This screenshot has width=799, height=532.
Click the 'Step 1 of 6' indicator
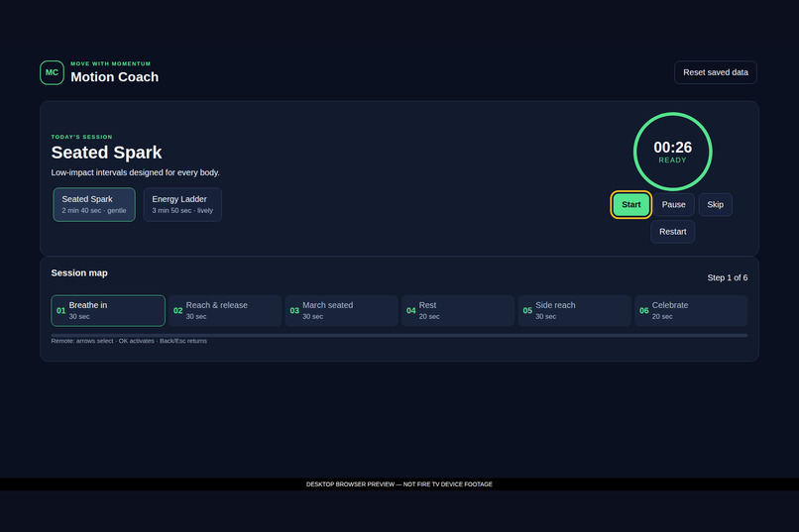(728, 277)
